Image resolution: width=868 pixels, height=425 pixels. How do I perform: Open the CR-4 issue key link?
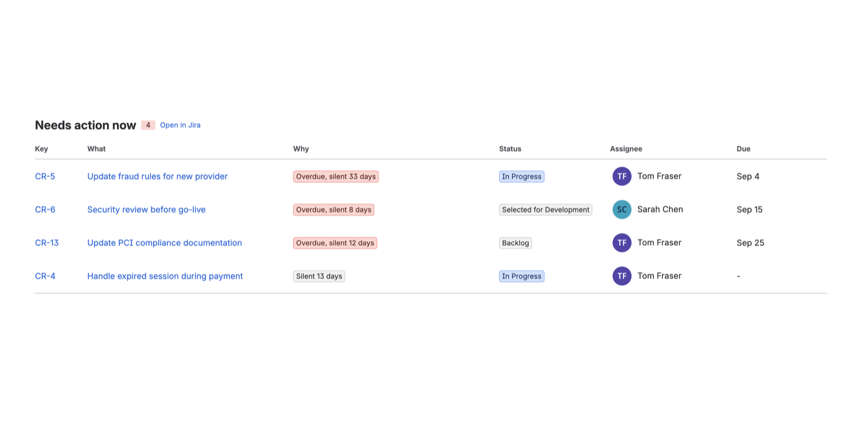pyautogui.click(x=45, y=276)
